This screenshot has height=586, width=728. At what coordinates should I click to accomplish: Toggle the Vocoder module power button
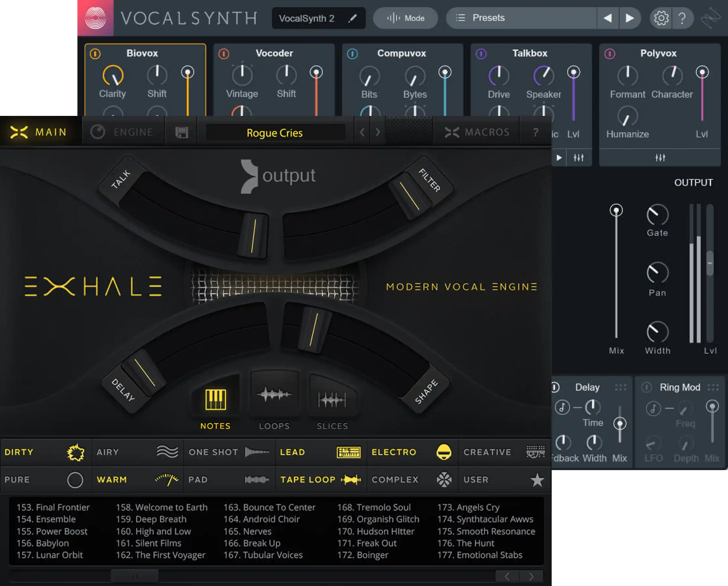pos(223,54)
